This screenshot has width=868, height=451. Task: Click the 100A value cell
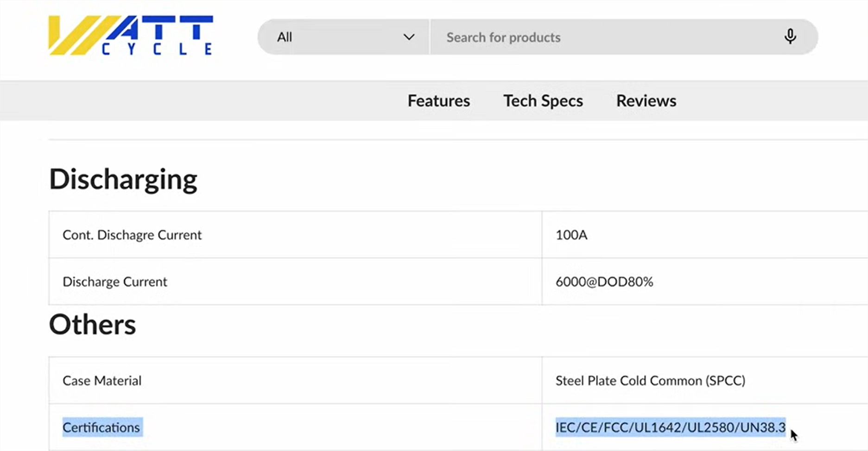coord(571,235)
